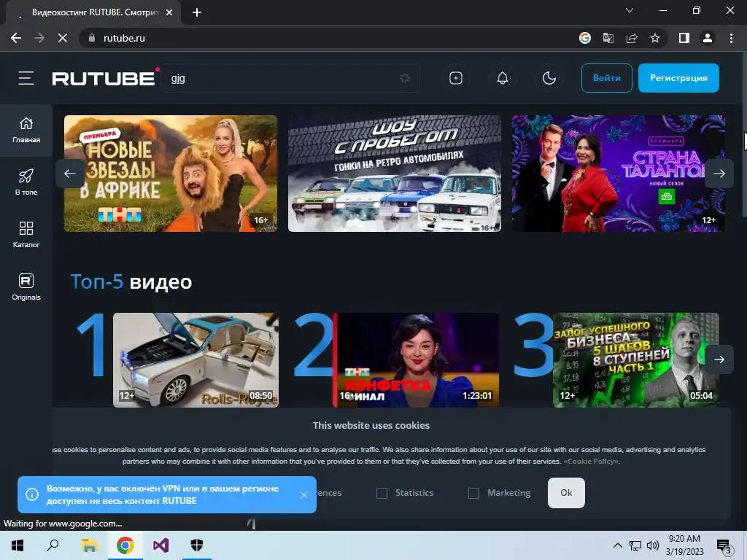This screenshot has width=747, height=560.
Task: Click the Регистрация button
Action: click(678, 78)
